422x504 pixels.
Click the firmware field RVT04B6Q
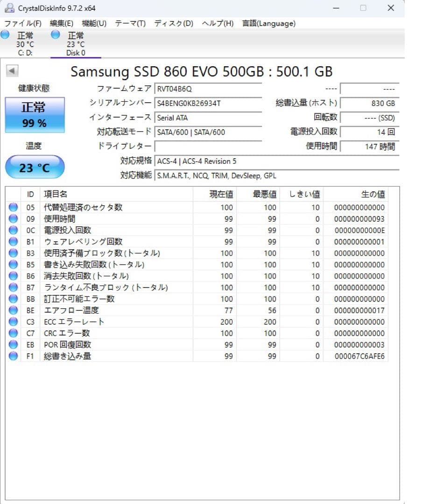click(x=208, y=89)
